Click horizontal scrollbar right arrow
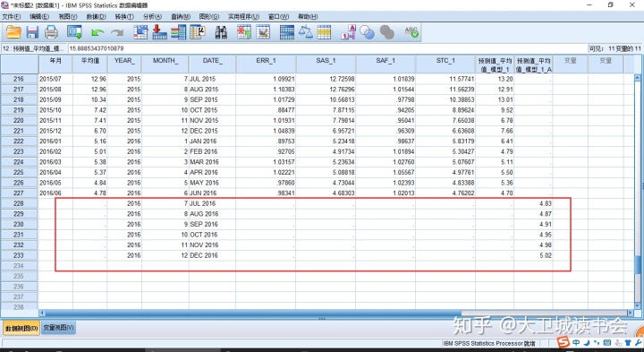The width and height of the screenshot is (644, 352). (x=631, y=313)
